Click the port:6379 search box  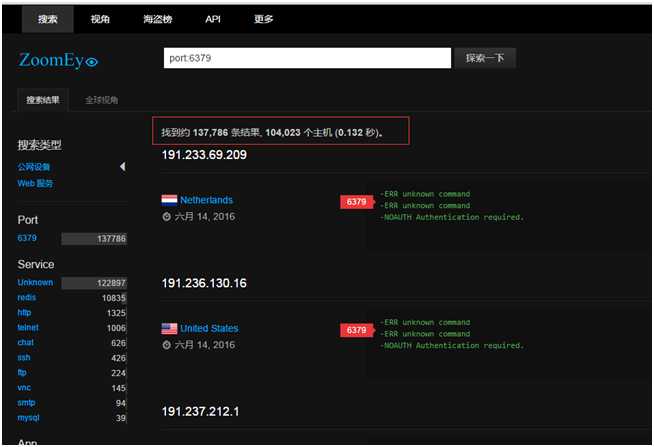(307, 58)
